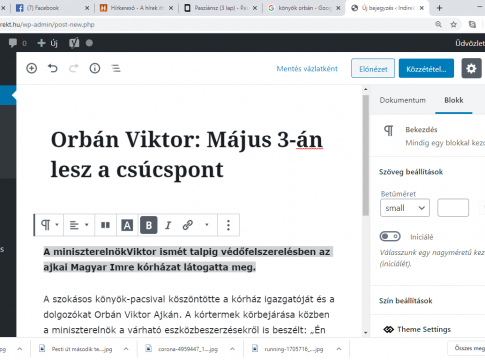This screenshot has height=360, width=485.
Task: Bookmark this page with star icon
Action: [454, 24]
